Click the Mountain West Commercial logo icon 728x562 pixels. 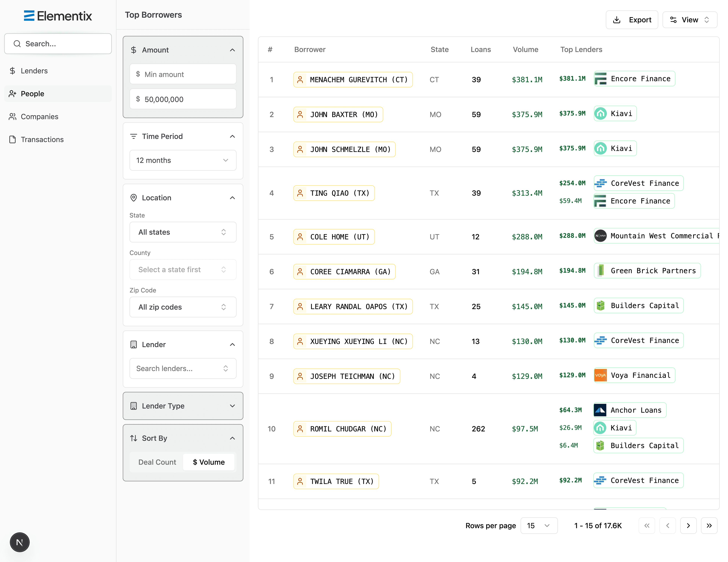click(600, 236)
